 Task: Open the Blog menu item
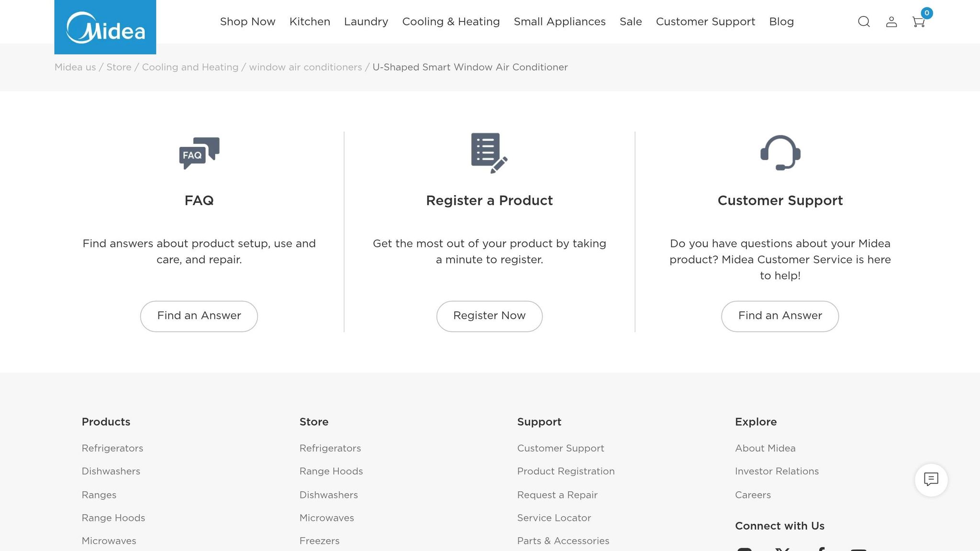coord(781,22)
